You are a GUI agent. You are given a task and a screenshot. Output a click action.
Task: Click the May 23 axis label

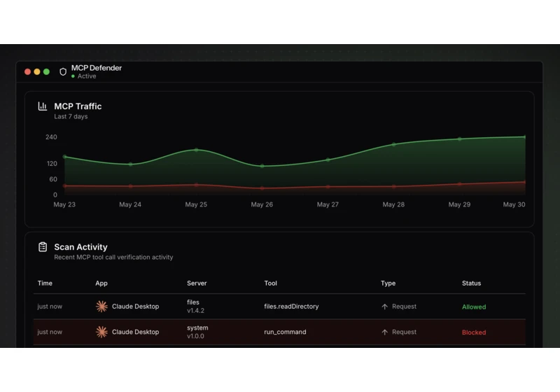click(x=64, y=204)
